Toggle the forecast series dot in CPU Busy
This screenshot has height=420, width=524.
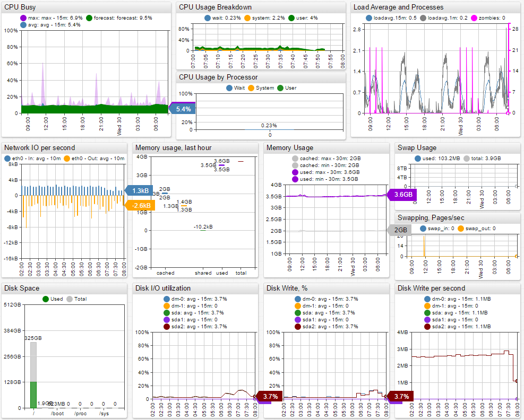[89, 18]
